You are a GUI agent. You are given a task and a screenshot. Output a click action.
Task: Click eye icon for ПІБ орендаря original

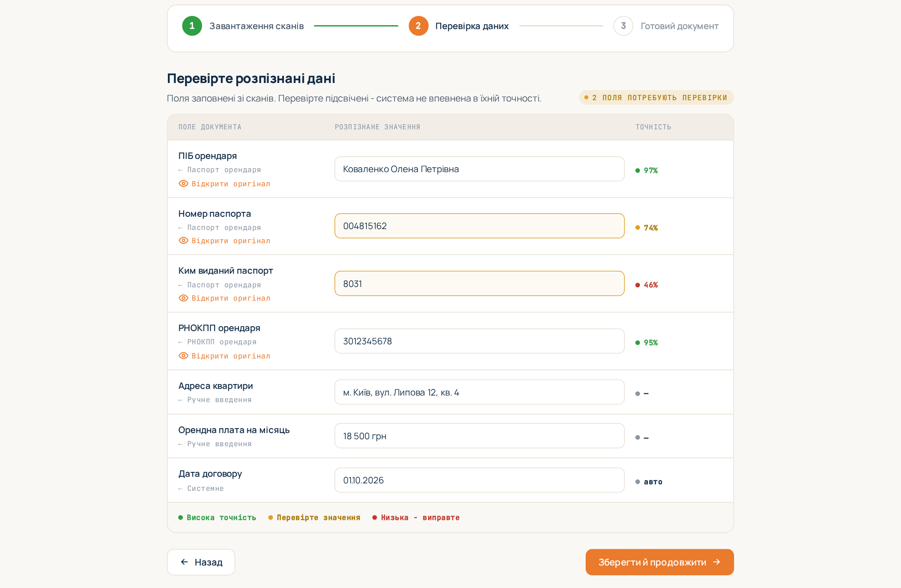pos(183,184)
